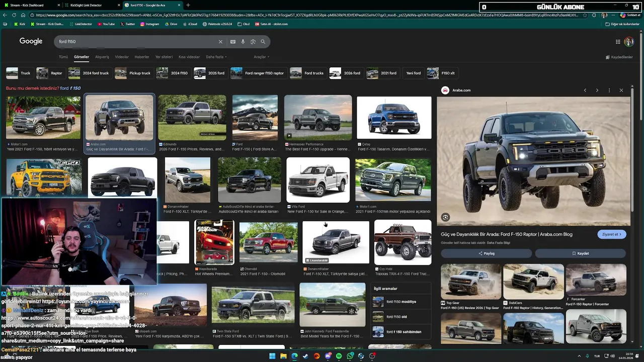The image size is (644, 362).
Task: Click the magnifier search button
Action: coord(263,42)
